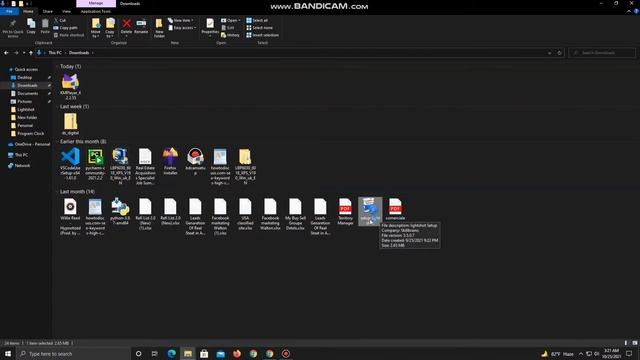Screen dimensions: 640x360
Task: Open Microsoft Edge from taskbar
Action: (171, 353)
